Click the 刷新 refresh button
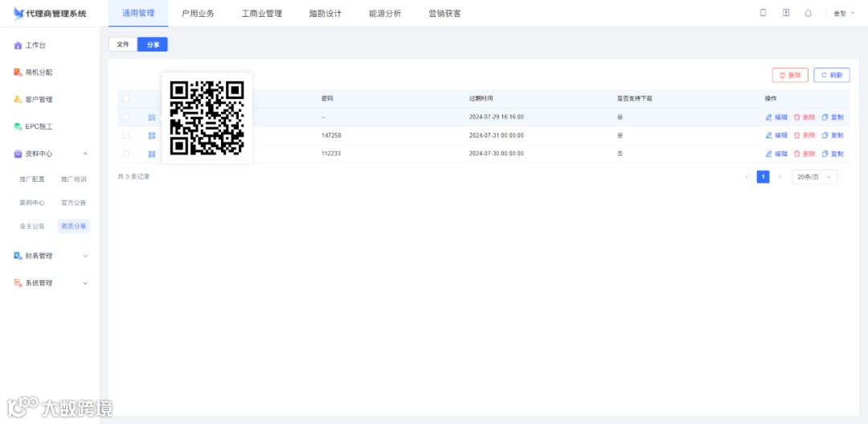The height and width of the screenshot is (424, 868). tap(832, 76)
